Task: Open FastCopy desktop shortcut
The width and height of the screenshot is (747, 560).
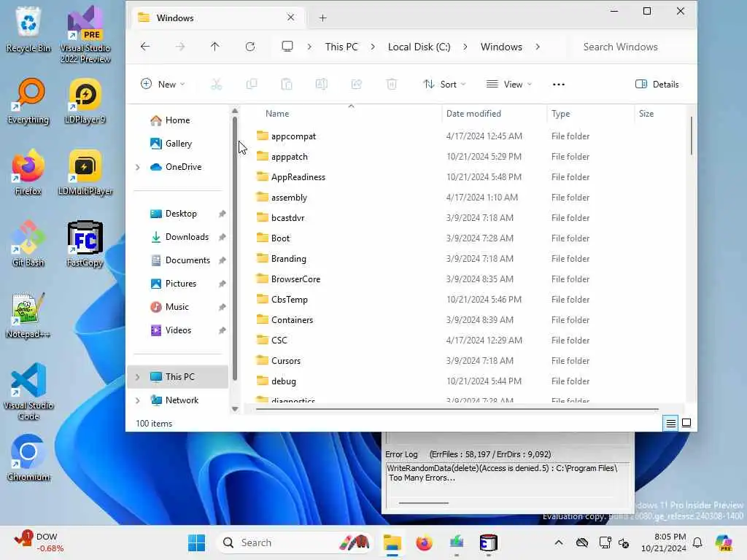Action: [85, 244]
